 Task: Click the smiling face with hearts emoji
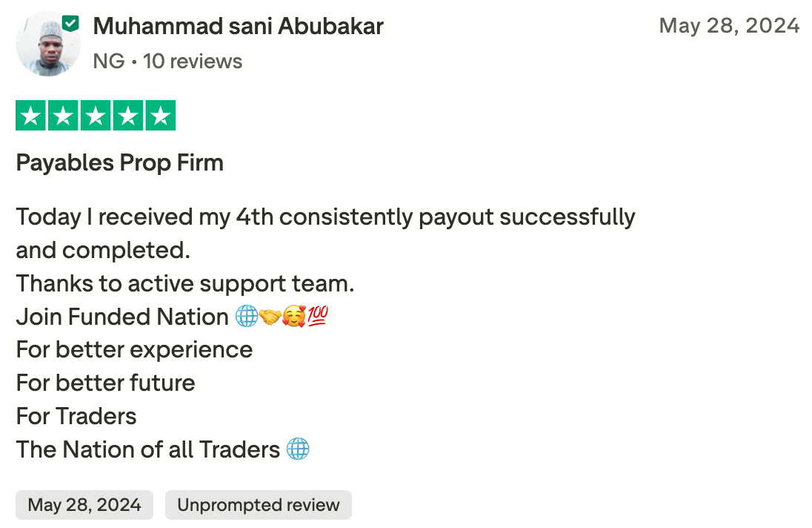tap(294, 317)
